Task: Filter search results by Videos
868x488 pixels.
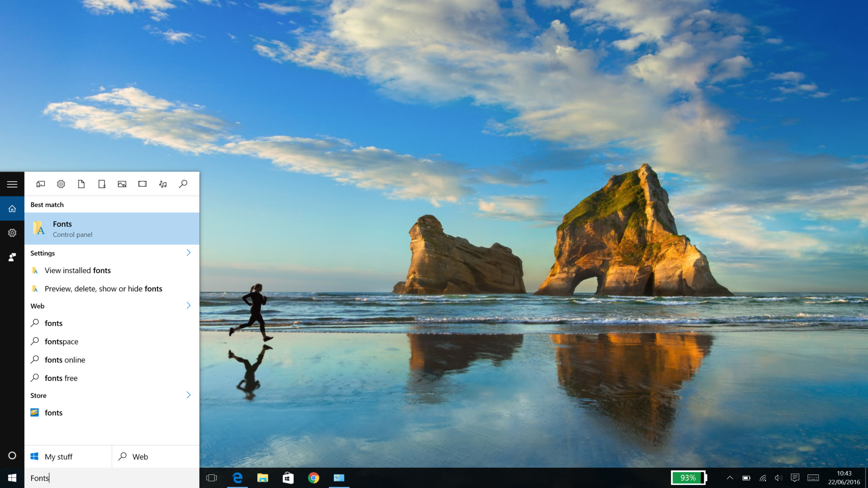Action: (x=142, y=184)
